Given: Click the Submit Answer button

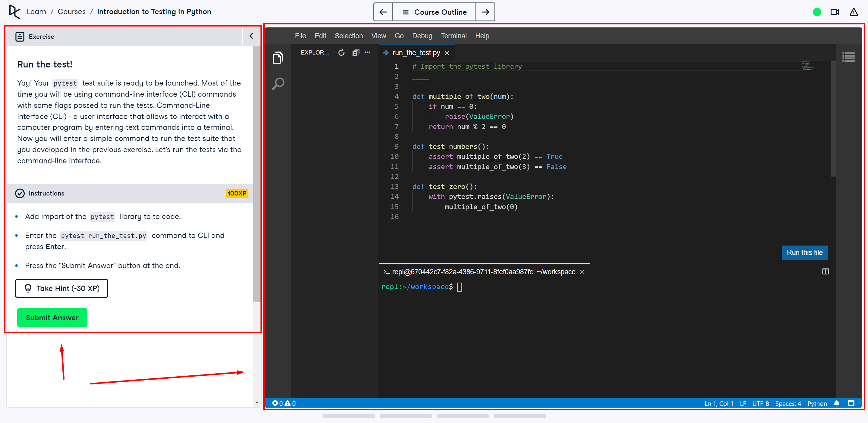Looking at the screenshot, I should [x=52, y=318].
